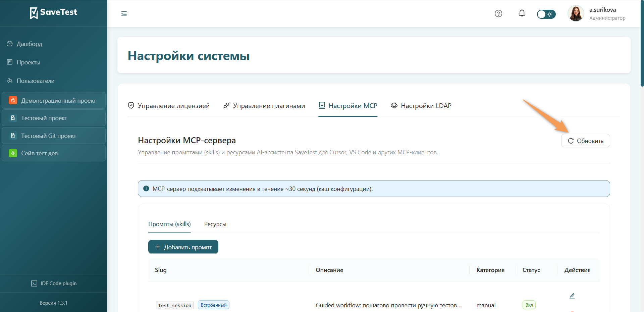The height and width of the screenshot is (312, 644).
Task: Toggle light/dark theme switch
Action: point(546,14)
